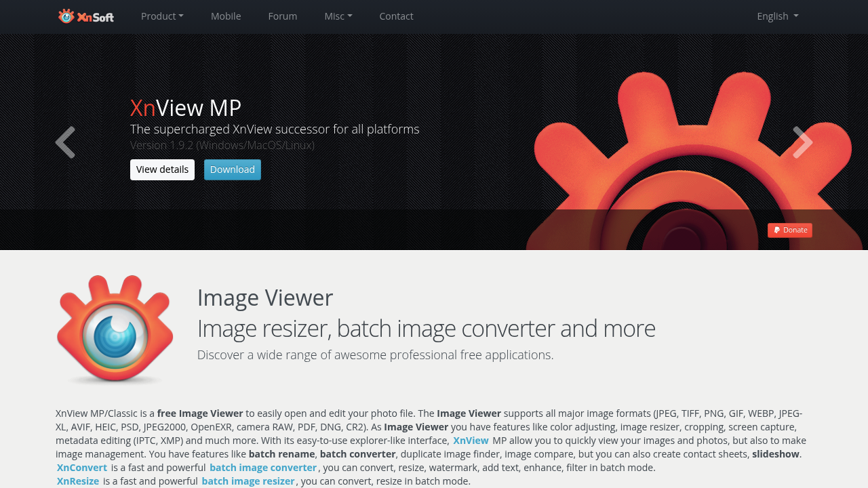This screenshot has width=868, height=488.
Task: Open the XnConvert link
Action: pos(82,468)
